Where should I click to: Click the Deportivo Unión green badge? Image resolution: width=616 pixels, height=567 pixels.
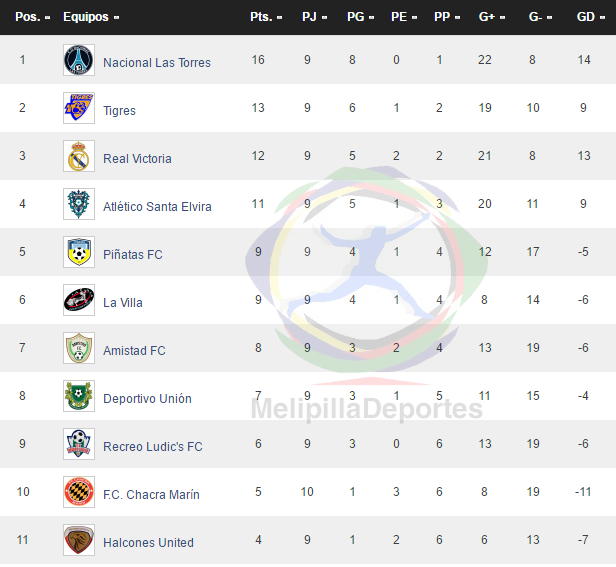(x=79, y=396)
